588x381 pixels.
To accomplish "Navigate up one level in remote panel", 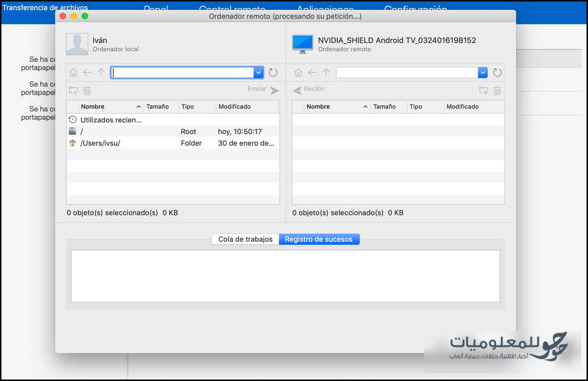I will [326, 73].
